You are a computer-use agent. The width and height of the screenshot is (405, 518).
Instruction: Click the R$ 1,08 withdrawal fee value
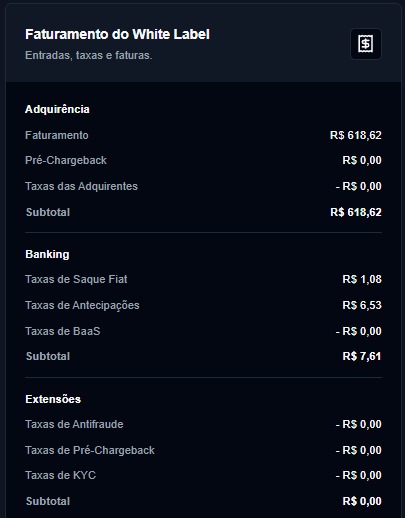click(x=362, y=279)
